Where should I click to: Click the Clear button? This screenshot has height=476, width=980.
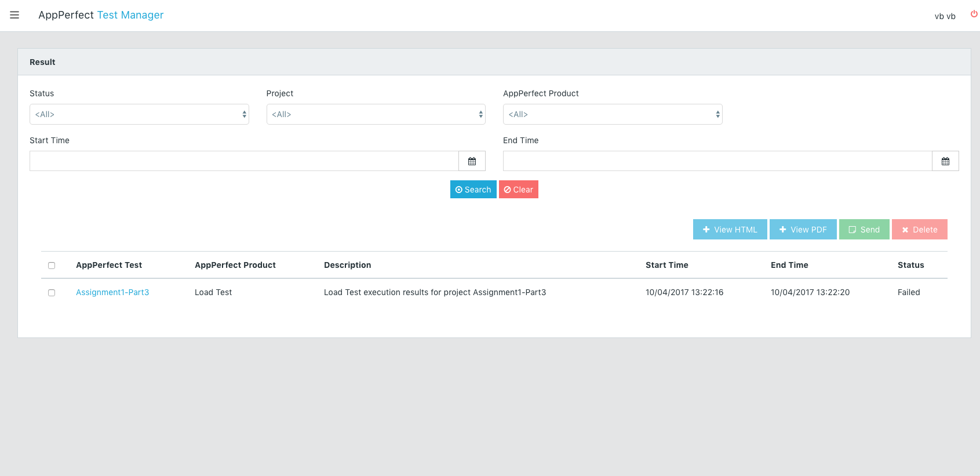[x=518, y=190]
